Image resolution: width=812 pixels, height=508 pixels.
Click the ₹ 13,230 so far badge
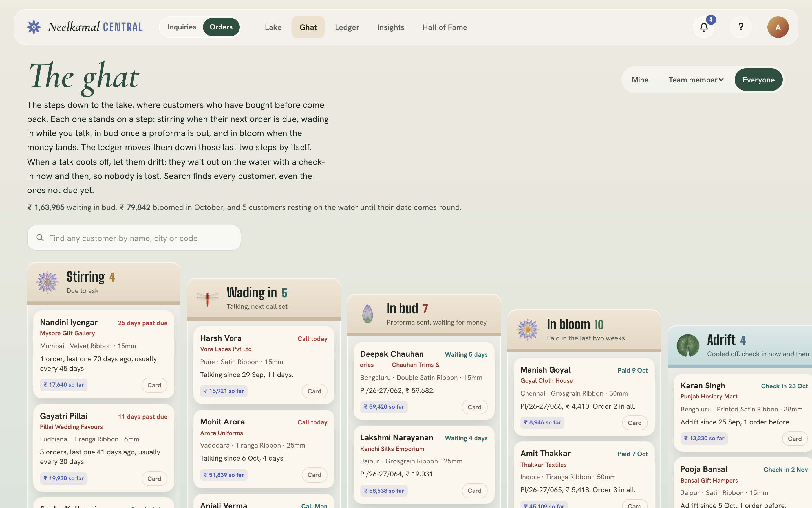click(x=704, y=438)
